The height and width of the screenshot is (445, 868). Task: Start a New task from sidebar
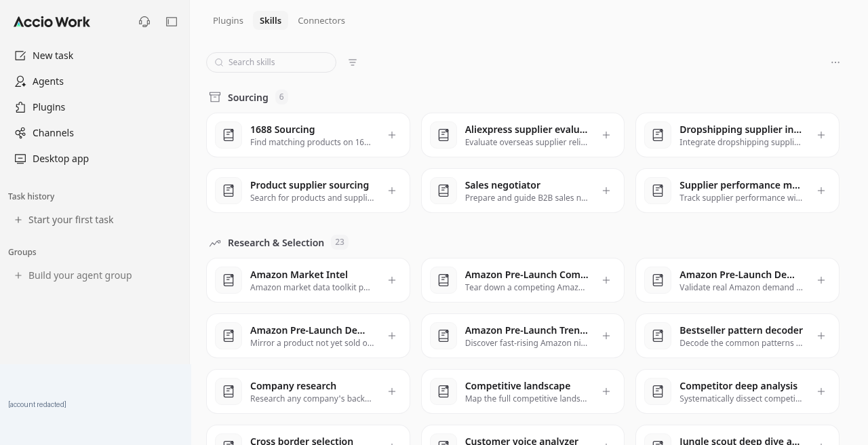click(x=94, y=56)
